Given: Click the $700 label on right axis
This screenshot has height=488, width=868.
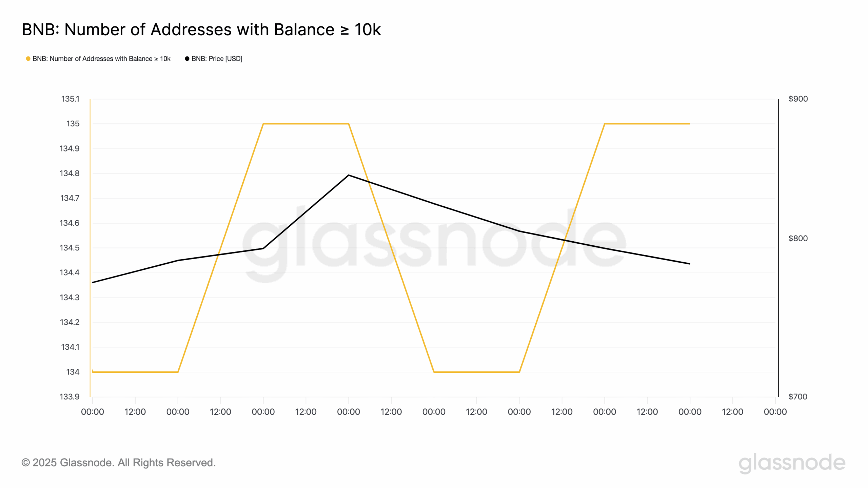Looking at the screenshot, I should pos(798,396).
